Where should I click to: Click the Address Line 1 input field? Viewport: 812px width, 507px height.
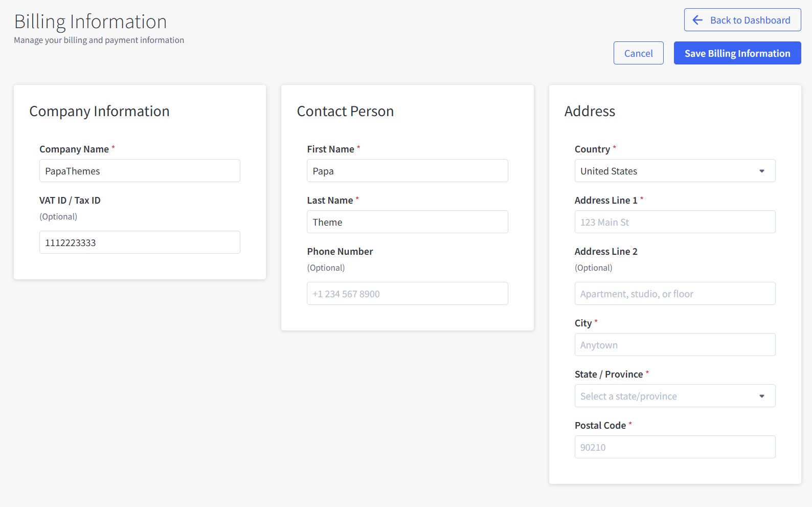(675, 222)
